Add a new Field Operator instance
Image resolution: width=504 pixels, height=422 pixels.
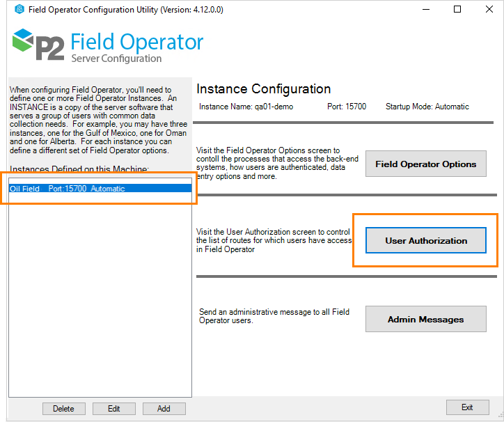[164, 409]
